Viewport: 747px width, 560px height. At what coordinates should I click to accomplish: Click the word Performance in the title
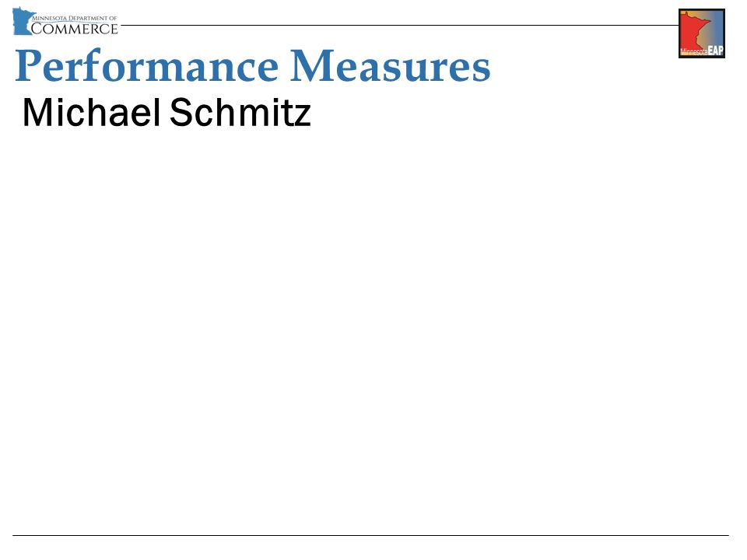147,65
